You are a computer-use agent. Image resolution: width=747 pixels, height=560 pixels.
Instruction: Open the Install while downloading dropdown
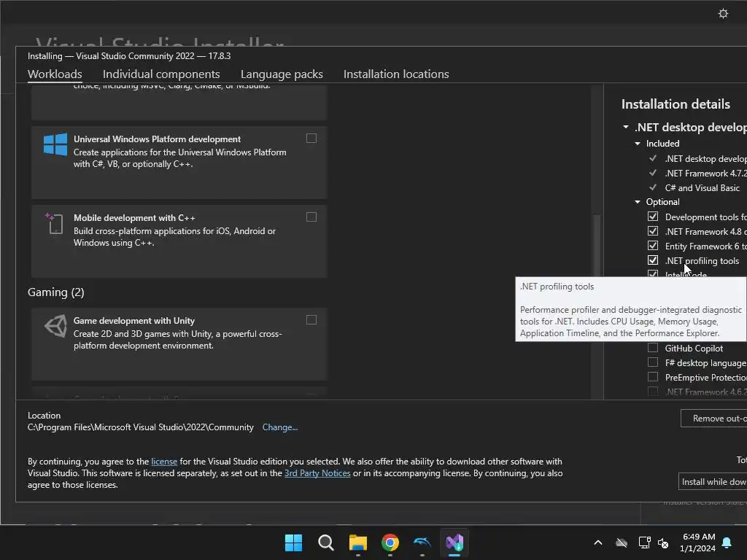coord(713,482)
